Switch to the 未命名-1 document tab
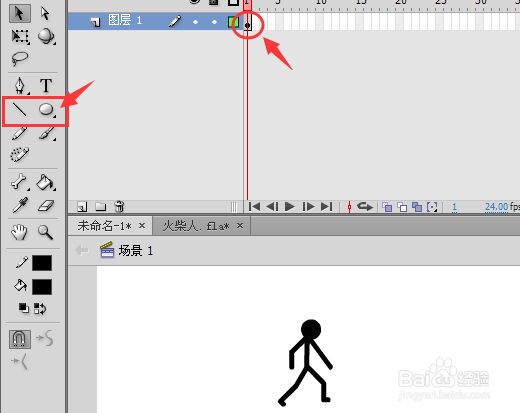Viewport: 520px width, 413px height. tap(104, 226)
